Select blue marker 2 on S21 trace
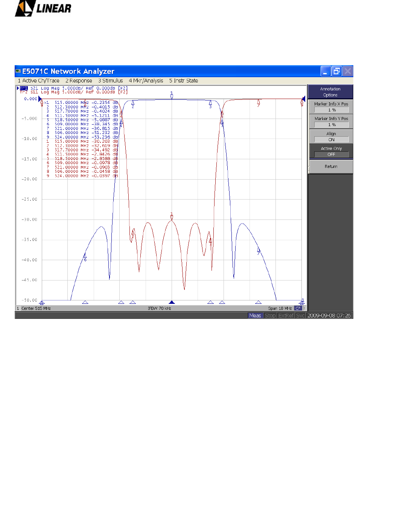420x509 pixels. point(133,104)
